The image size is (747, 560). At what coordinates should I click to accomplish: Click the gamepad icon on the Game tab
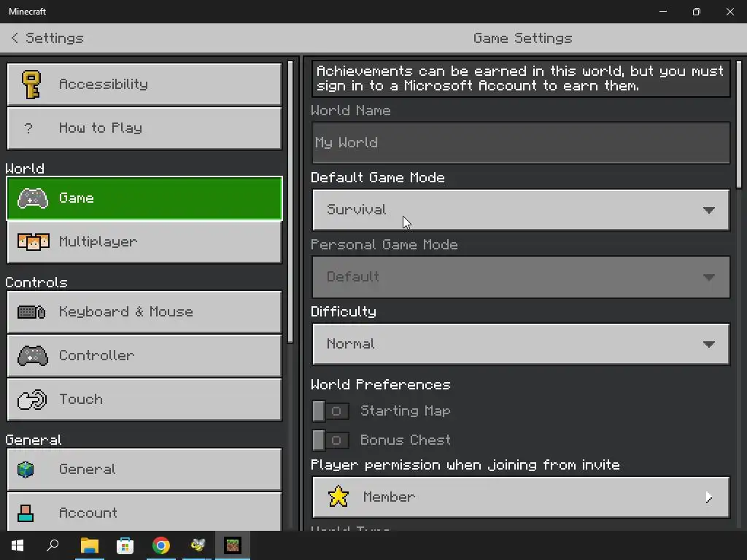click(x=32, y=198)
